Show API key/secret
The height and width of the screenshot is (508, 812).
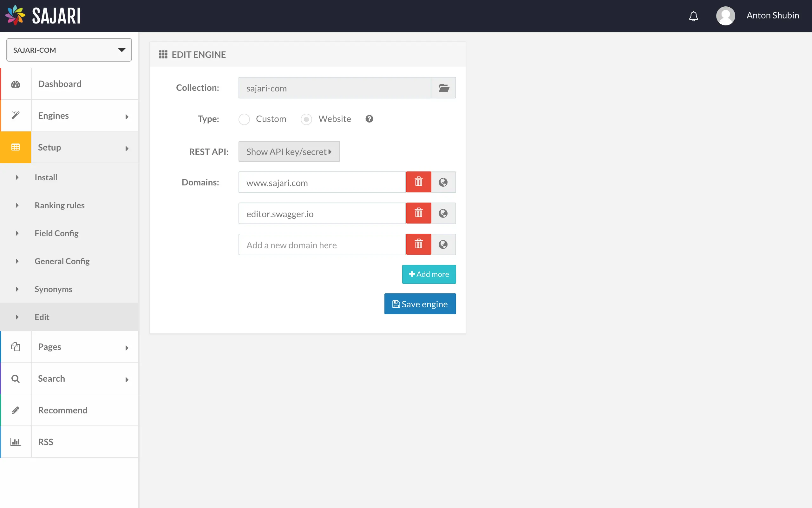click(289, 151)
